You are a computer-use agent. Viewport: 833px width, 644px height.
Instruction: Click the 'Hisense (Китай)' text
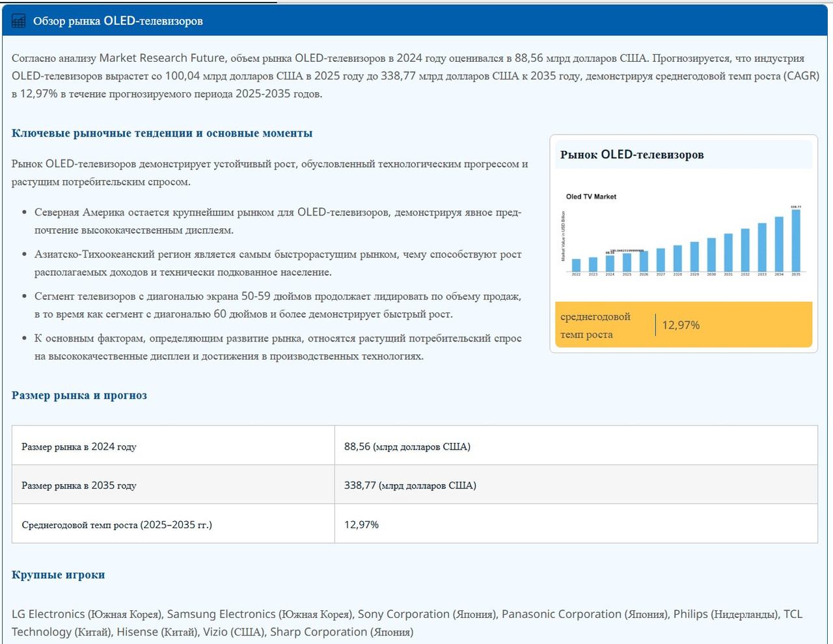(x=156, y=632)
